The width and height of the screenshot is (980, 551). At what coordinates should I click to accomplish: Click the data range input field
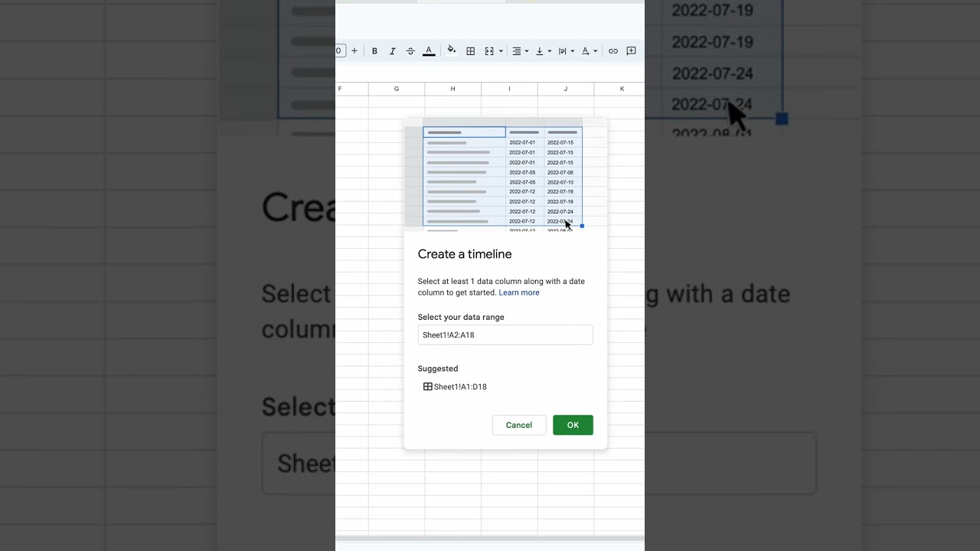tap(505, 335)
